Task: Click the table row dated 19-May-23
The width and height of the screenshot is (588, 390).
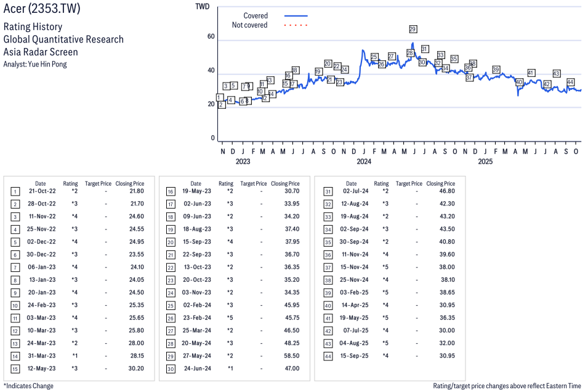Action: [x=235, y=191]
